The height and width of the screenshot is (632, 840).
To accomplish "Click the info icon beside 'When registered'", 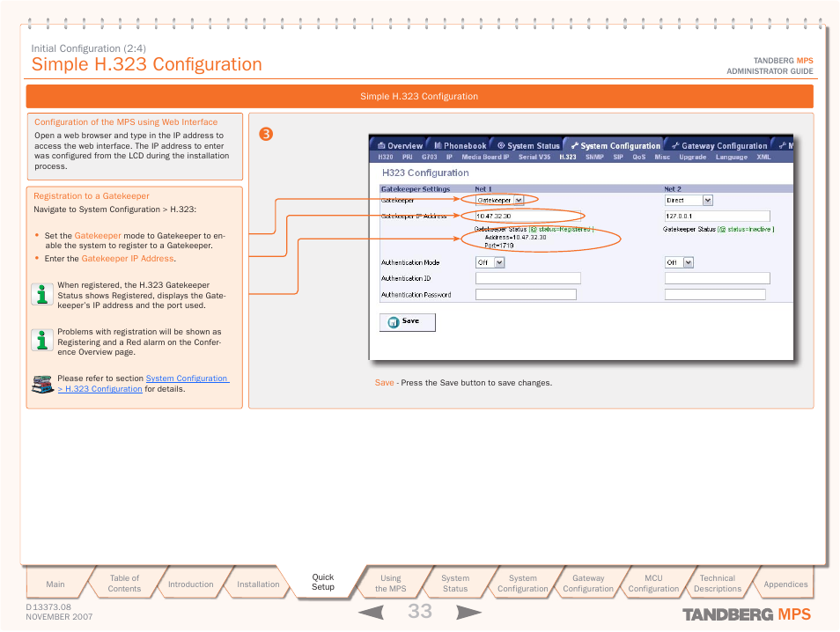I will pos(42,293).
